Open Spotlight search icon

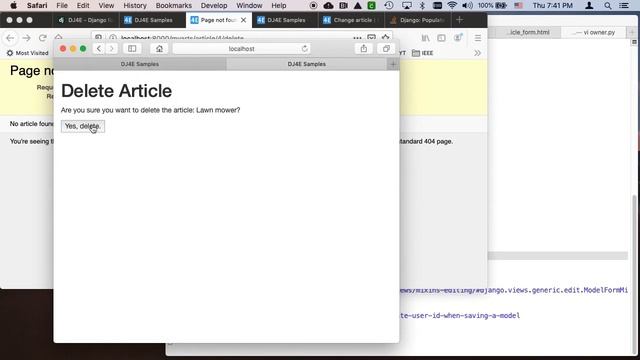(x=608, y=5)
